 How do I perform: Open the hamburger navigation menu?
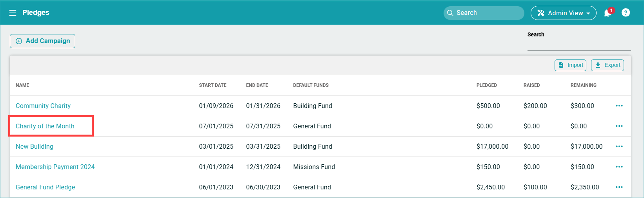(x=13, y=13)
